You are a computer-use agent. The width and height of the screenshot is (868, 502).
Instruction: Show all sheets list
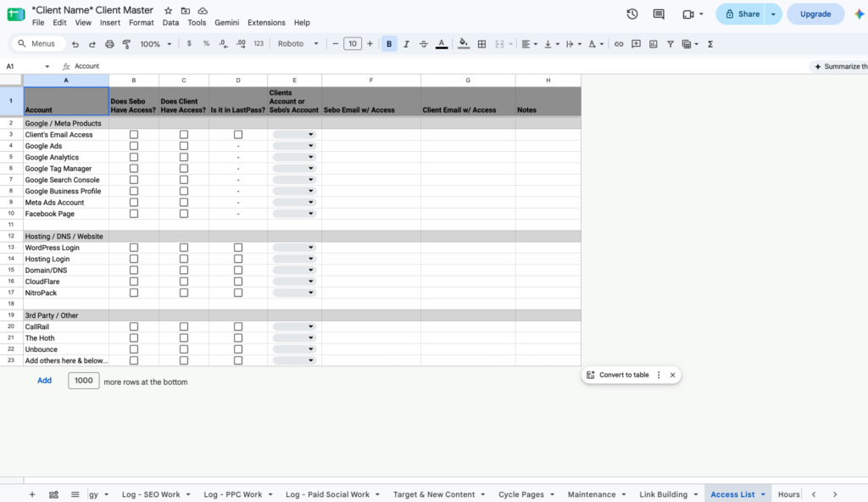click(75, 494)
